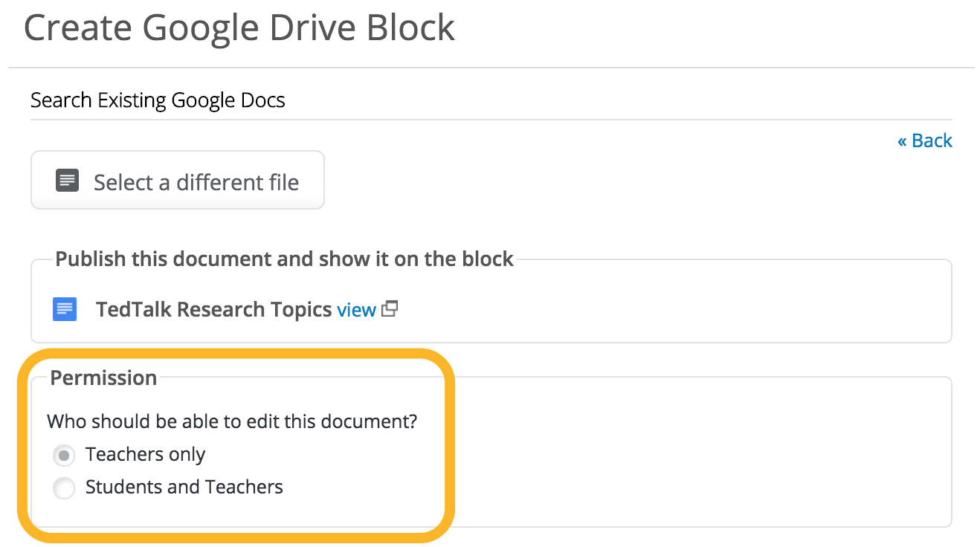Click the Teachers only label text
The width and height of the screenshot is (980, 547).
point(145,454)
